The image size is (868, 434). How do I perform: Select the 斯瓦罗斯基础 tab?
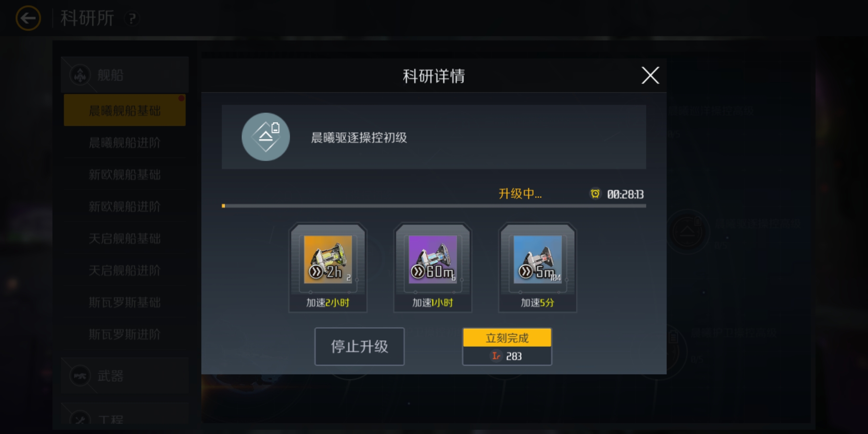click(x=125, y=302)
